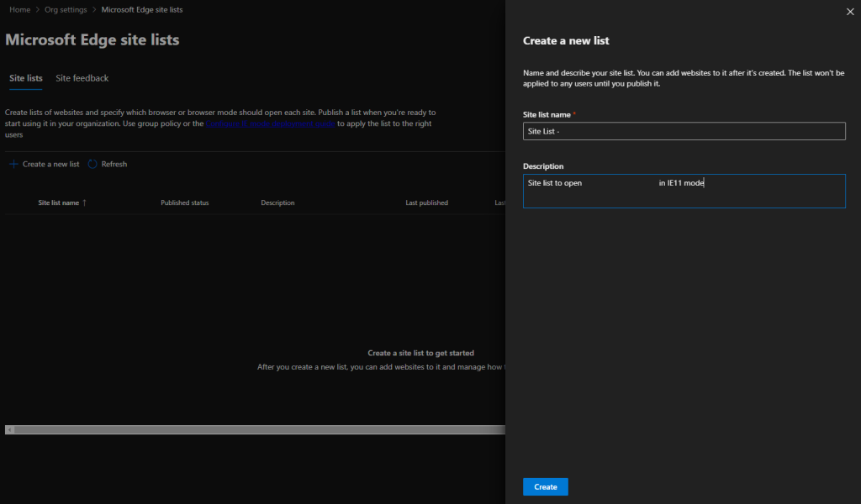The height and width of the screenshot is (504, 861).
Task: Click the Create a site list to get started text
Action: tap(420, 353)
